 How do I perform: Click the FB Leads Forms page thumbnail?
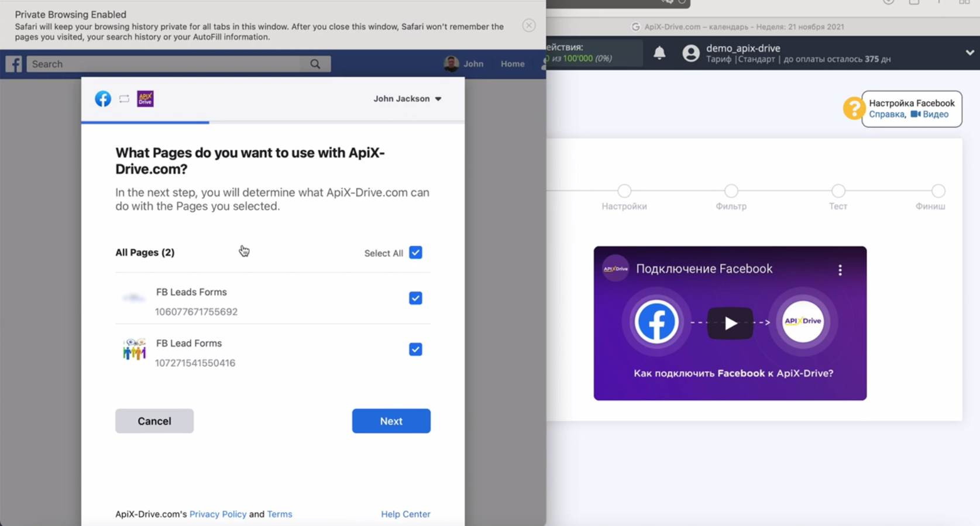(x=134, y=298)
